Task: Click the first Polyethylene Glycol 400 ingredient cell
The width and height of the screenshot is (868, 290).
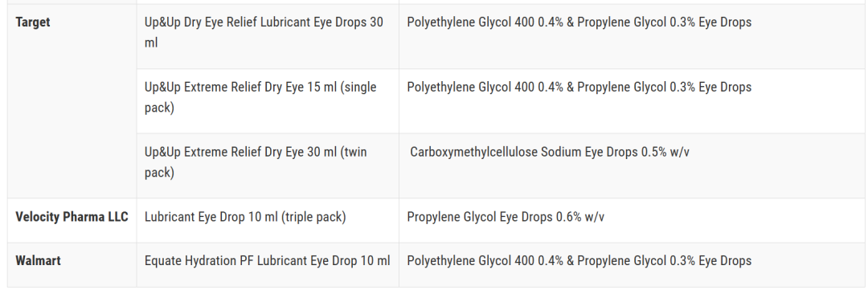Action: (x=633, y=36)
